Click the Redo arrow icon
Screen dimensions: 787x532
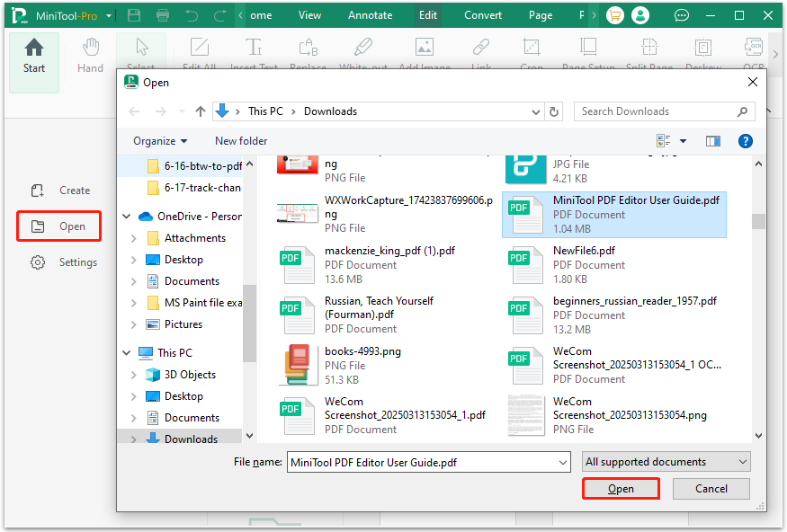point(219,15)
